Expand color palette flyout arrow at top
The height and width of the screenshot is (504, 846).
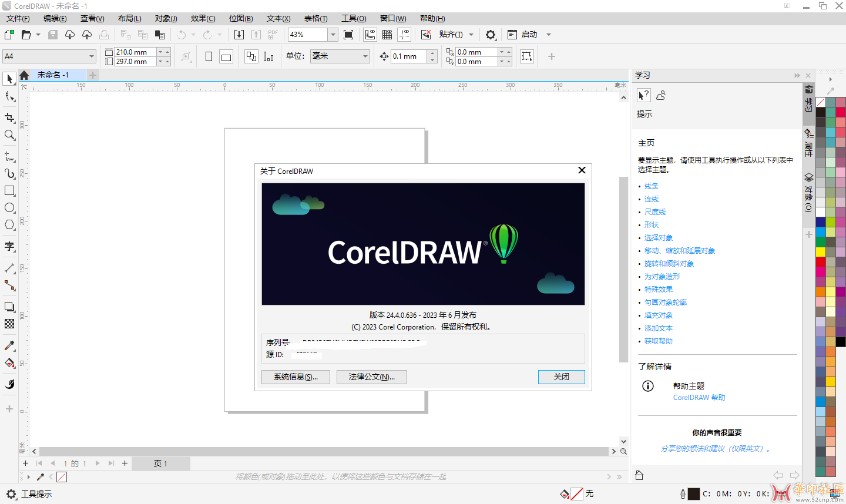tap(831, 79)
